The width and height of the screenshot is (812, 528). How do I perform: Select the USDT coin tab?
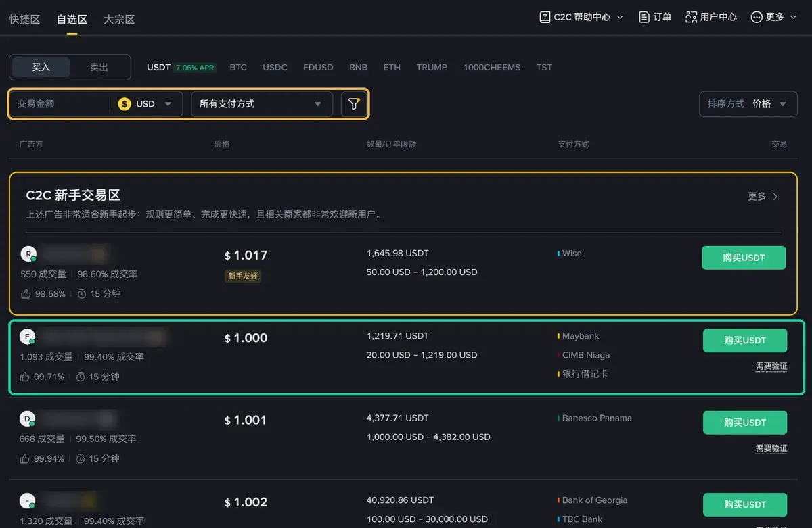coord(159,67)
